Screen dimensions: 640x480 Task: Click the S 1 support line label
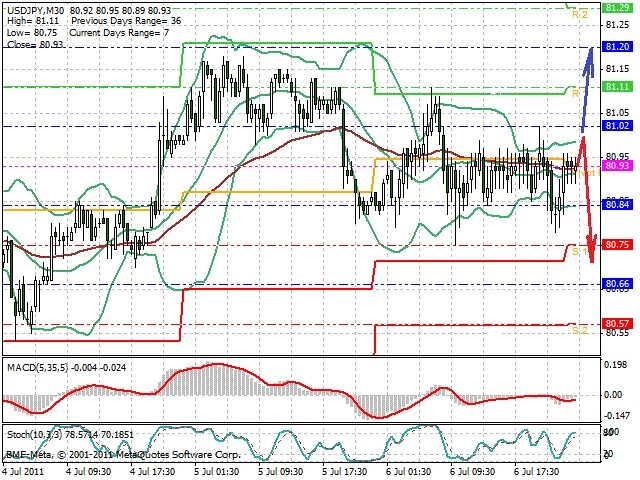(x=579, y=251)
